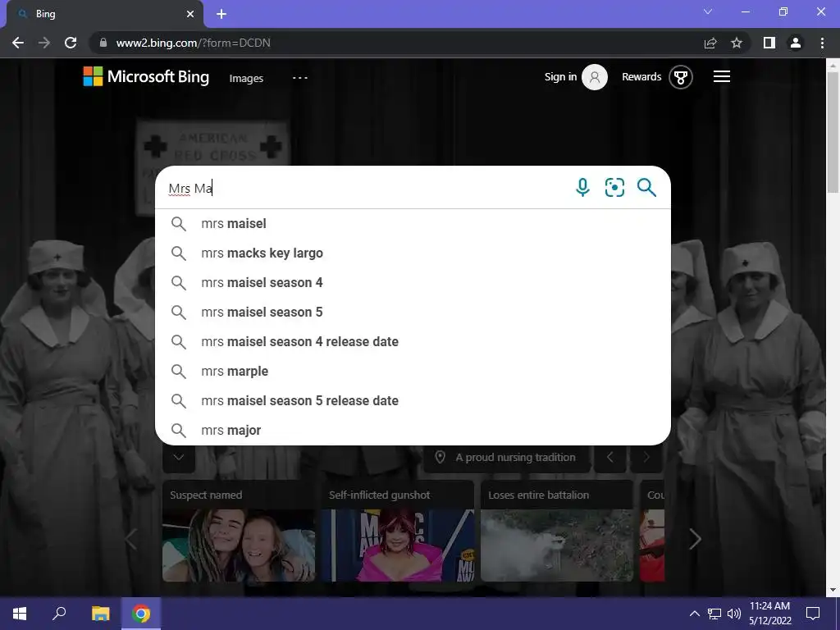The width and height of the screenshot is (840, 630).
Task: Open File Explorer from taskbar
Action: tap(100, 613)
